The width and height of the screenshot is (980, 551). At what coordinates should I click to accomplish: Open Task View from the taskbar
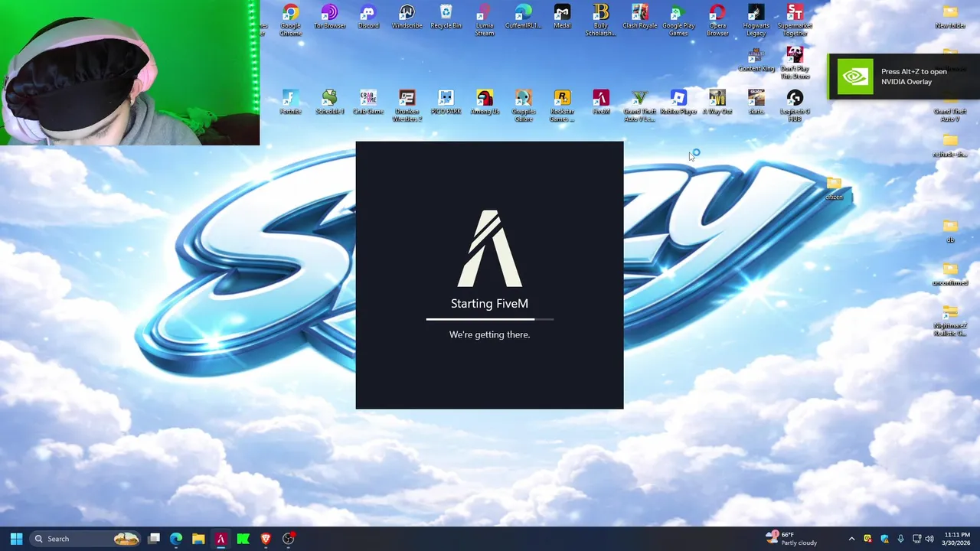154,539
